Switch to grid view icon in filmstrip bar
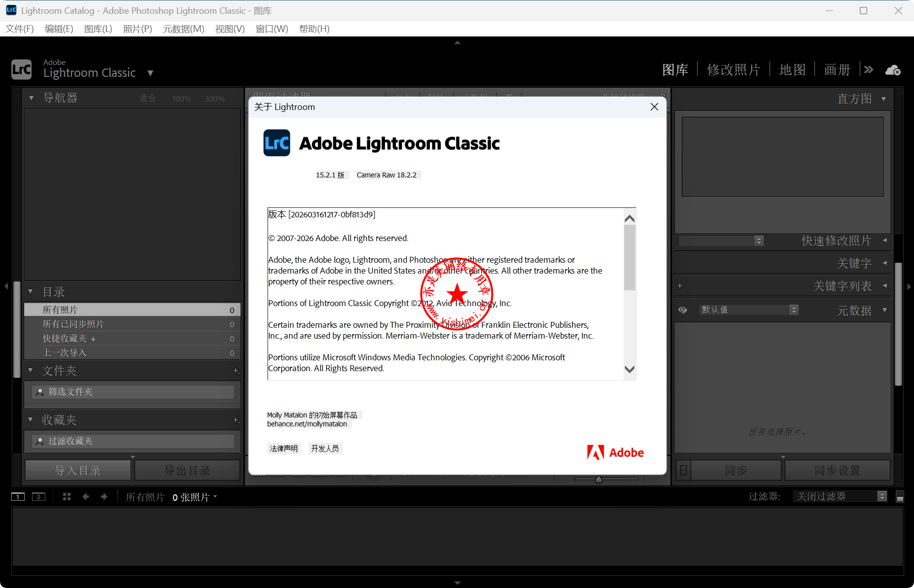The width and height of the screenshot is (914, 588). click(67, 497)
